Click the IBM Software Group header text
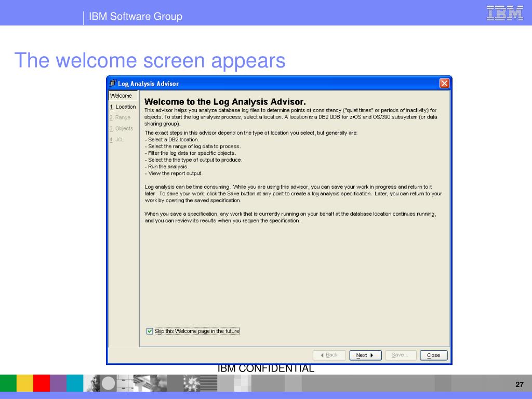 136,16
